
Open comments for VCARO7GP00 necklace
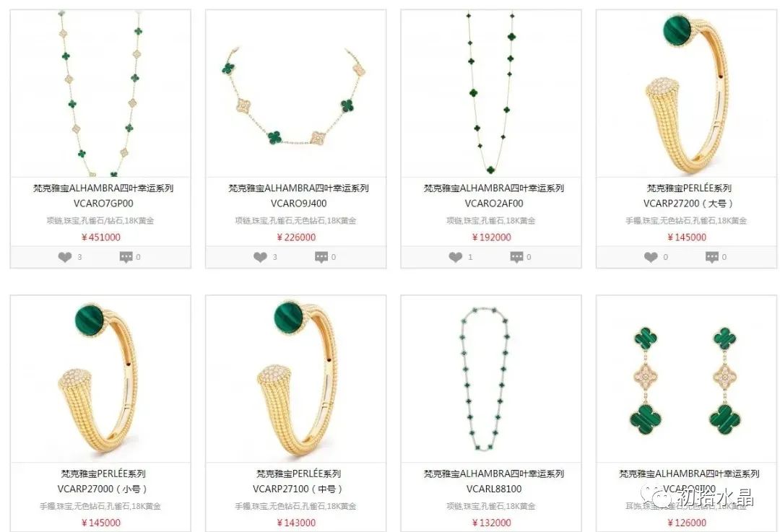tap(126, 257)
